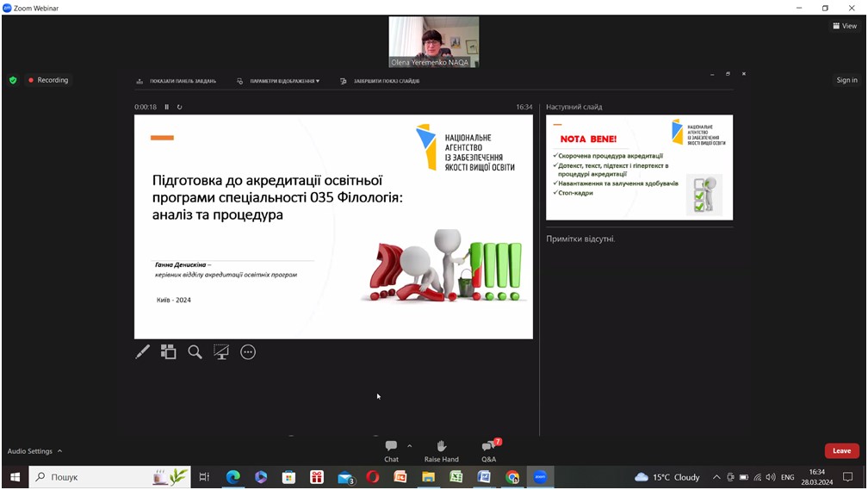Click Завершити показ слайдів to end slideshow
Screen dimensions: 868x490
[381, 81]
